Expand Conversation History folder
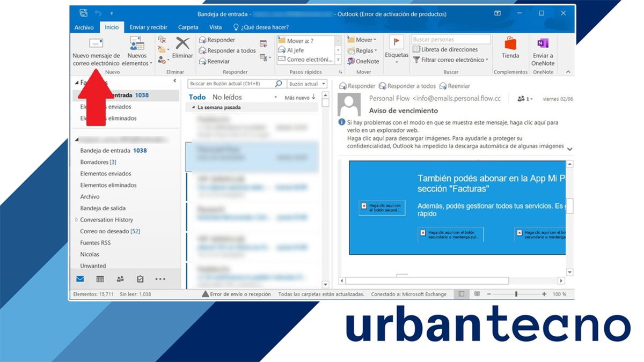Screen dimensions: 644x362 77,219
